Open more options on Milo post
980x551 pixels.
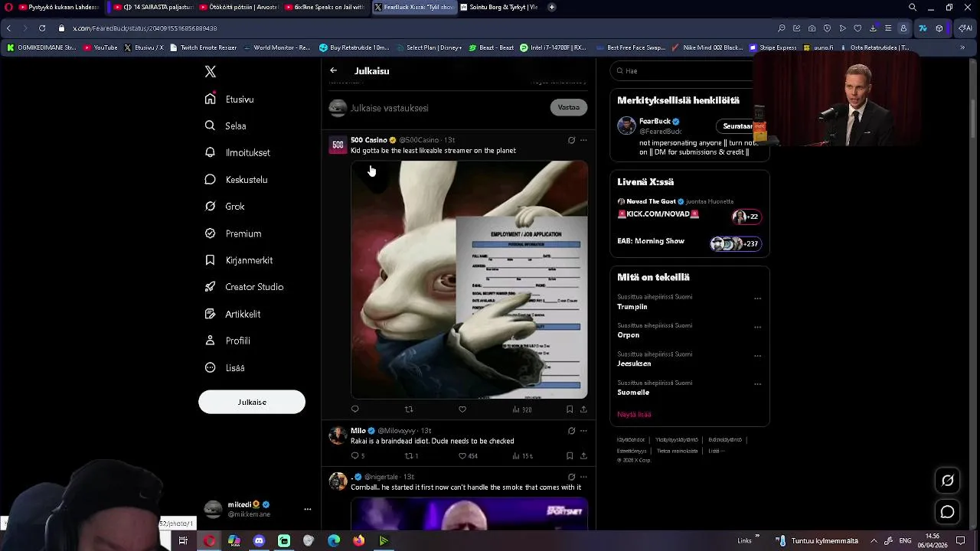[583, 431]
